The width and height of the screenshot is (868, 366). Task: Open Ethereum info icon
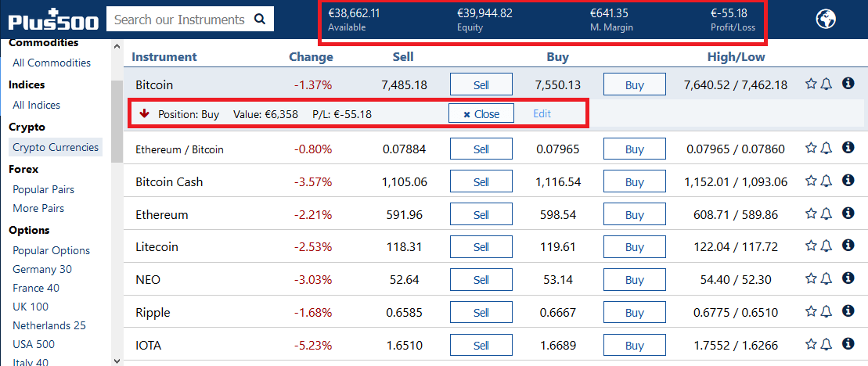848,213
